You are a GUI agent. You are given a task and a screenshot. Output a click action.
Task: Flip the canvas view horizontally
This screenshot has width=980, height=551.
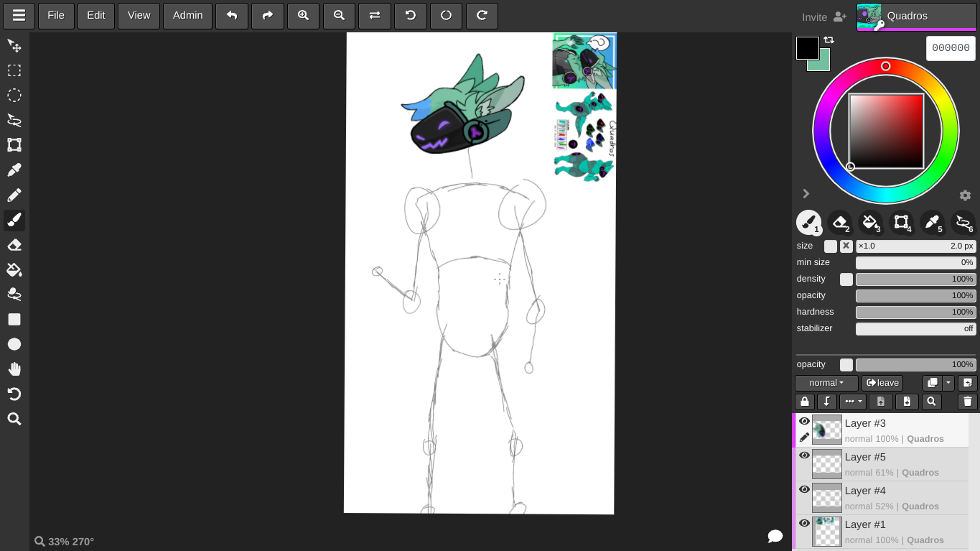coord(375,15)
